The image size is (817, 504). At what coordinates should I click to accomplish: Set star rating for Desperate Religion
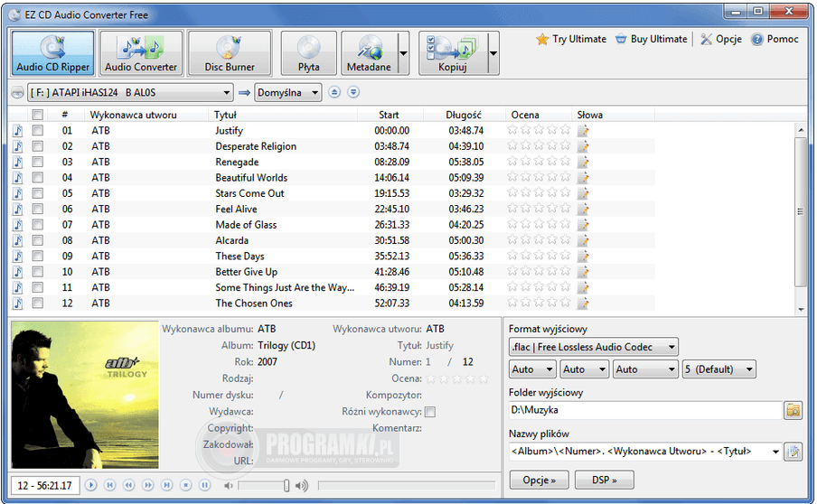pyautogui.click(x=539, y=145)
